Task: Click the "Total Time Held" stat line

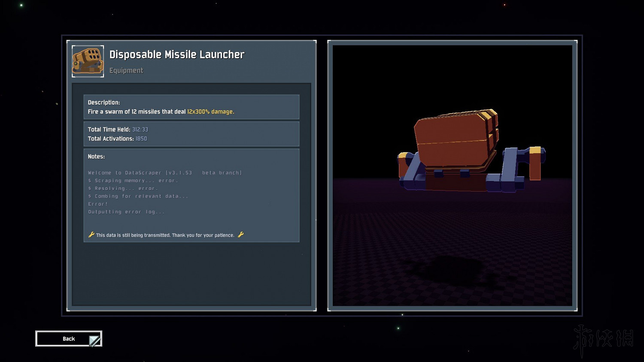Action: 118,130
